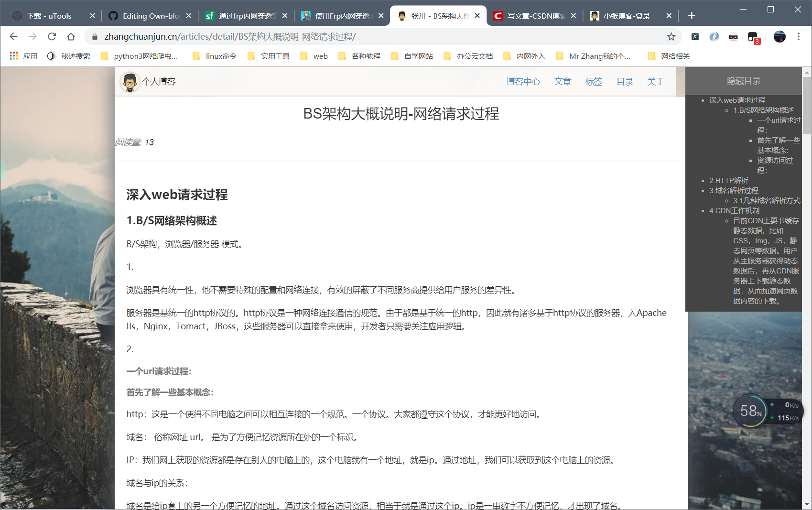Open the web bookmark folder
The height and width of the screenshot is (510, 812).
(x=314, y=56)
